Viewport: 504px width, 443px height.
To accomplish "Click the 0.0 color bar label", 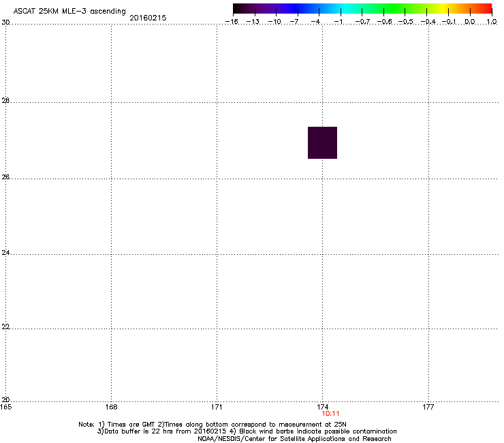I will (470, 22).
